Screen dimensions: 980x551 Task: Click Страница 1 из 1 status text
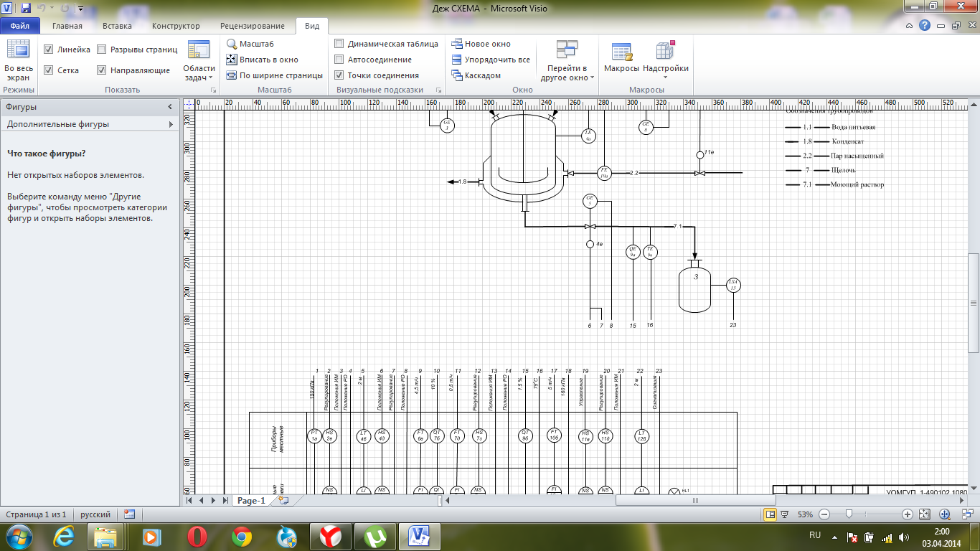click(x=36, y=514)
